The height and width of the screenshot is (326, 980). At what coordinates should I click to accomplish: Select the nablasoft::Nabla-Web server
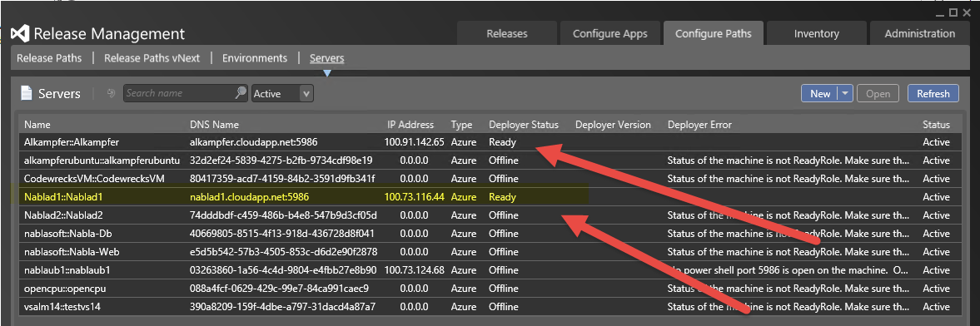pyautogui.click(x=490, y=252)
